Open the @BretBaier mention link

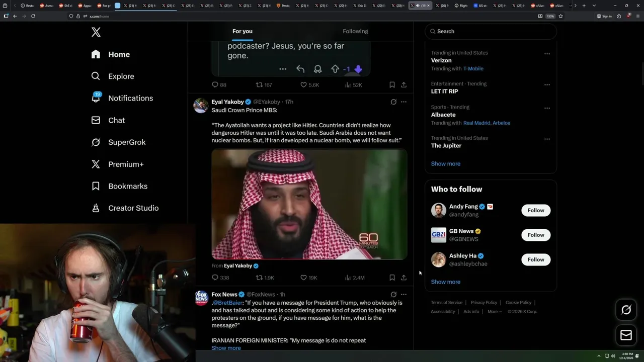227,303
